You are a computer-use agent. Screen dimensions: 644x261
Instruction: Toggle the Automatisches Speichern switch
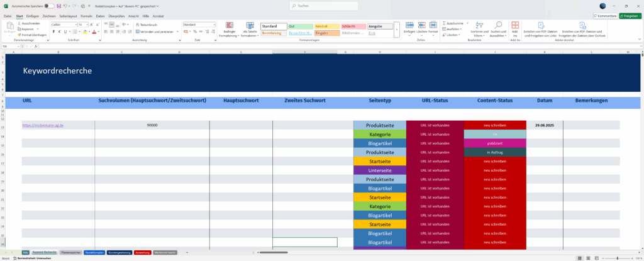[x=48, y=5]
